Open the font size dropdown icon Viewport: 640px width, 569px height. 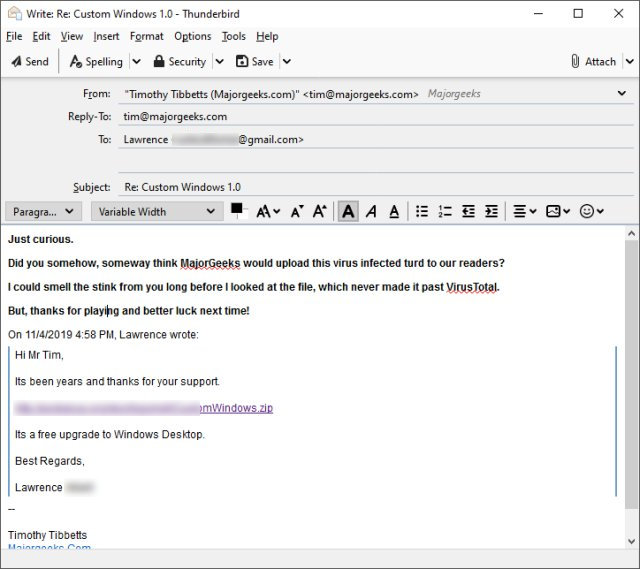(x=268, y=211)
